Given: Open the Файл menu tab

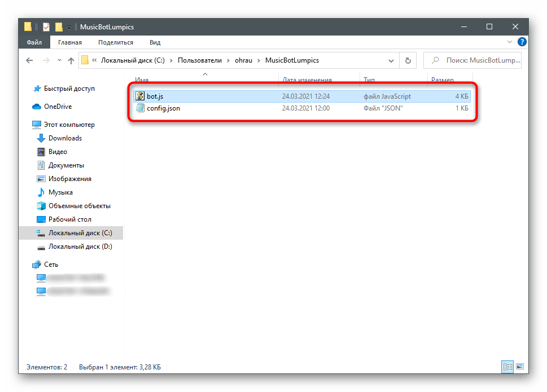Looking at the screenshot, I should (34, 42).
